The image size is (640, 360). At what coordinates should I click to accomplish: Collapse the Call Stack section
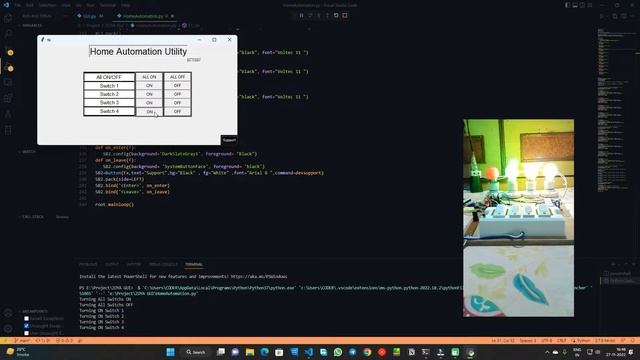(x=33, y=217)
